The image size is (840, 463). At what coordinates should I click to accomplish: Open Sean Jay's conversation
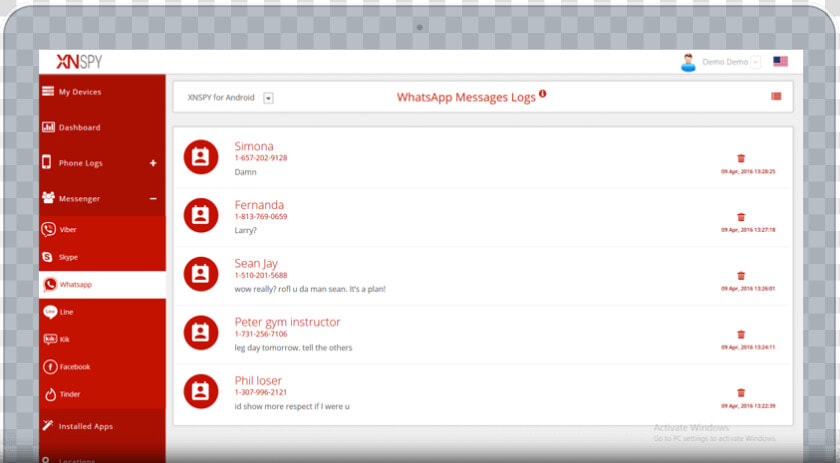coord(482,276)
